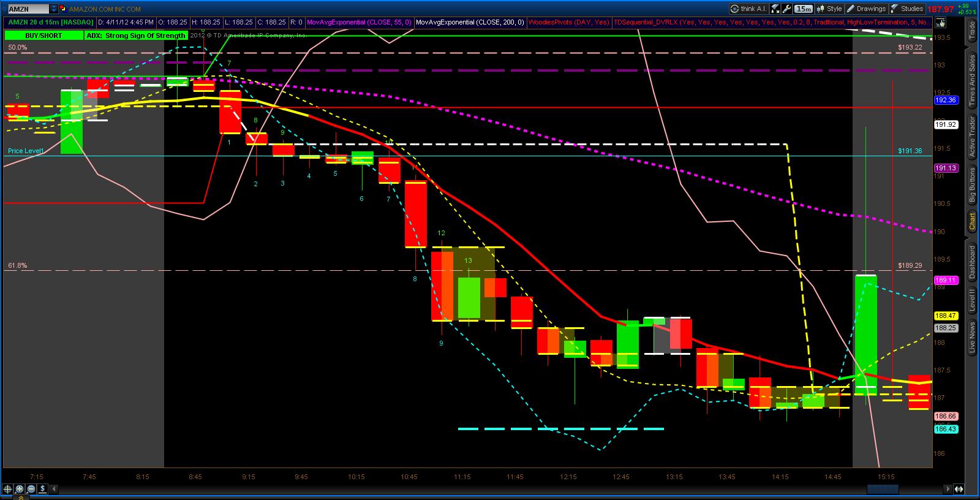Screen dimensions: 980x500
Task: Click the 186.66 price bubble
Action: click(x=946, y=416)
